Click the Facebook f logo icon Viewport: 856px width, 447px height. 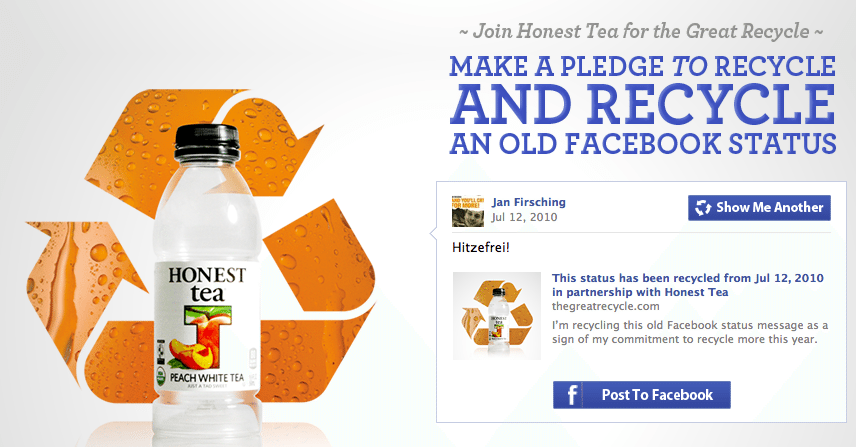(x=572, y=395)
